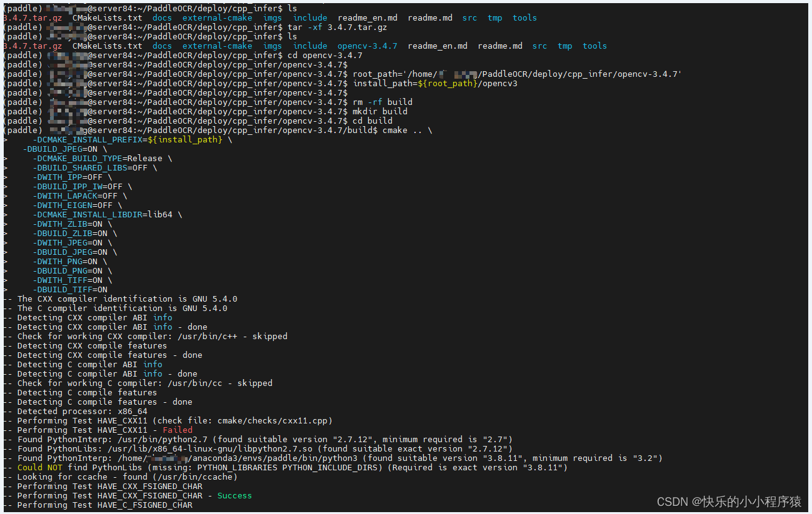Click '-DWITH_IPP=OFF' option
The image size is (812, 514).
[68, 177]
